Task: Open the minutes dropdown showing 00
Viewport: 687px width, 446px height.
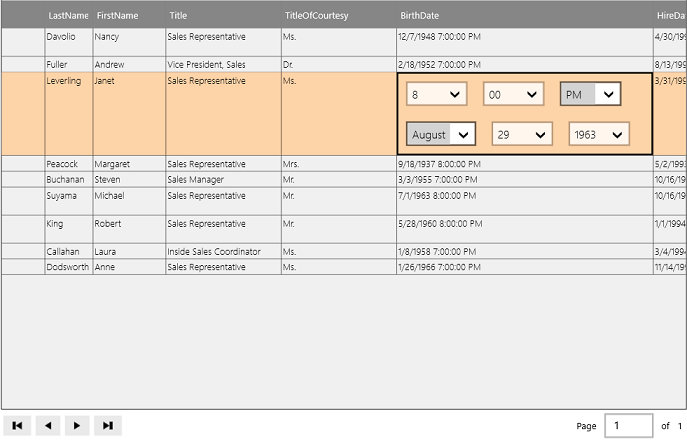Action: 513,94
